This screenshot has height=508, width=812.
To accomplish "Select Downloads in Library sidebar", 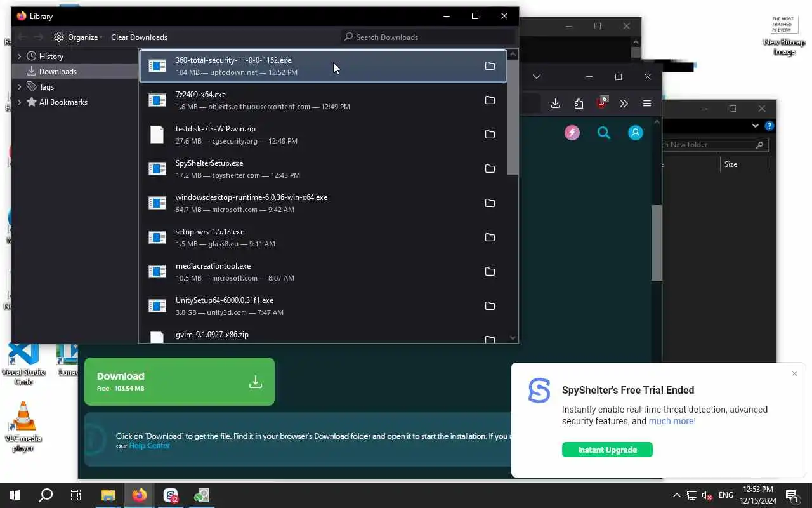I will coord(75,71).
